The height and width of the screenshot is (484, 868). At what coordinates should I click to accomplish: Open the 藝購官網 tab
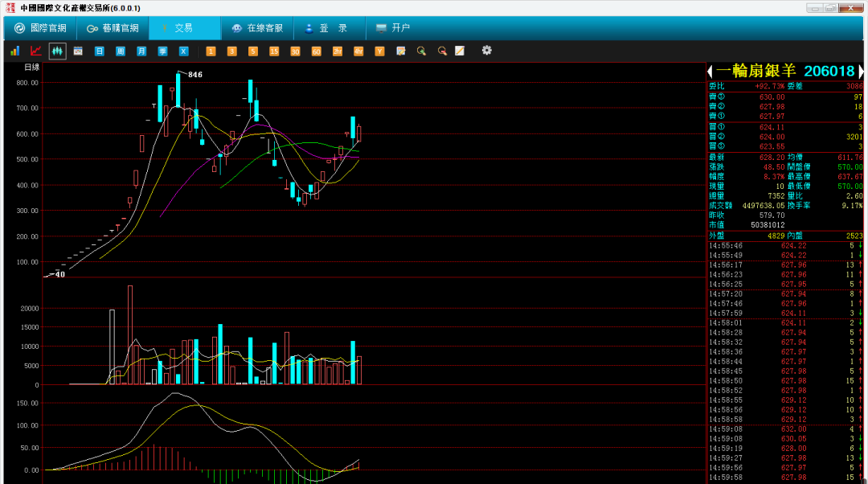pos(113,28)
